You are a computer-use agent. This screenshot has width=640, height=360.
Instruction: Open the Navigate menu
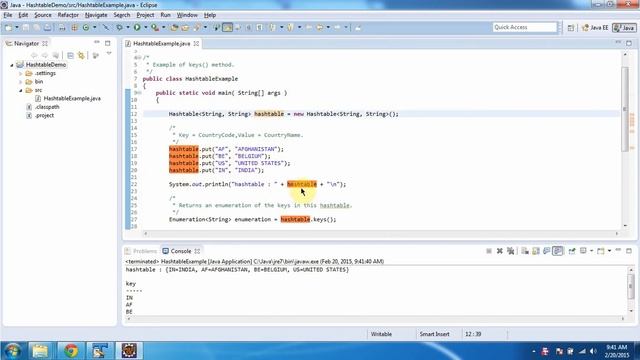(x=96, y=15)
